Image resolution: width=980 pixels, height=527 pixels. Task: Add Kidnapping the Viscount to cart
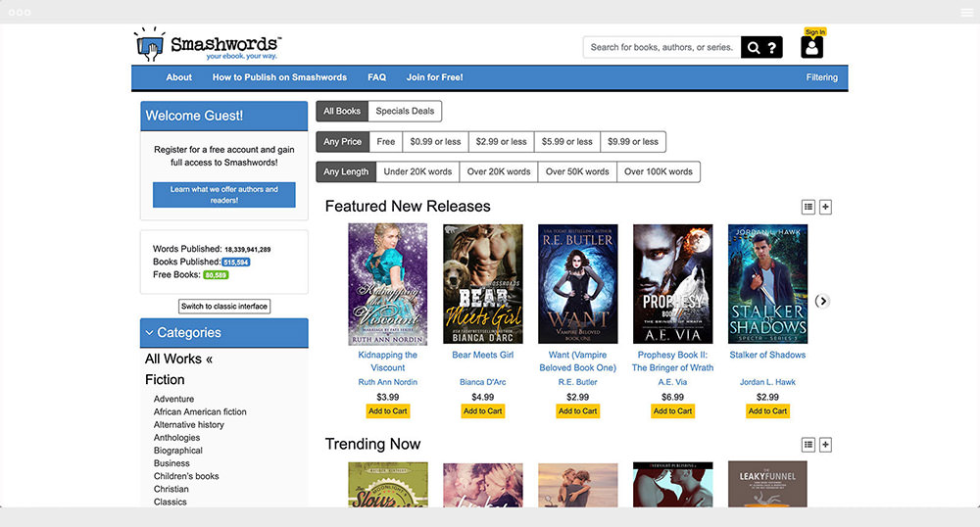[x=387, y=411]
